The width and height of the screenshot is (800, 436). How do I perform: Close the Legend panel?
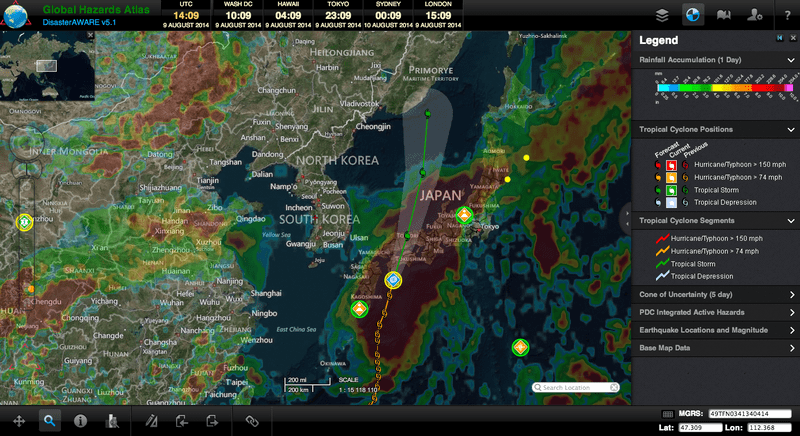click(791, 38)
